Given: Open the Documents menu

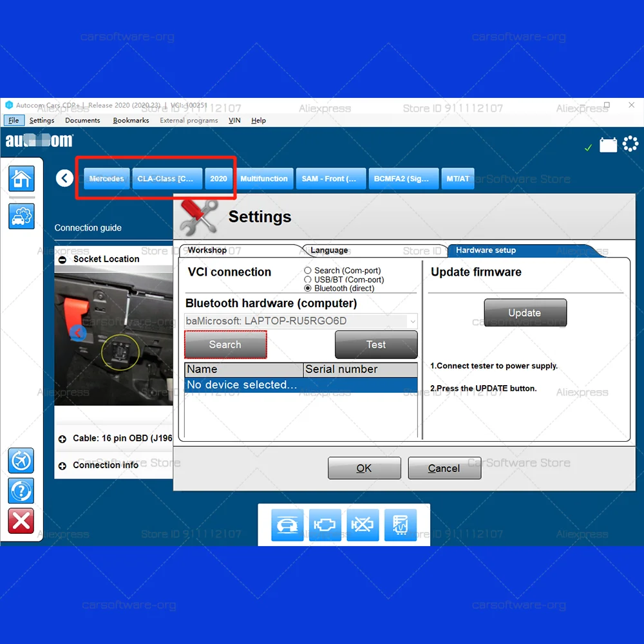Looking at the screenshot, I should (82, 120).
